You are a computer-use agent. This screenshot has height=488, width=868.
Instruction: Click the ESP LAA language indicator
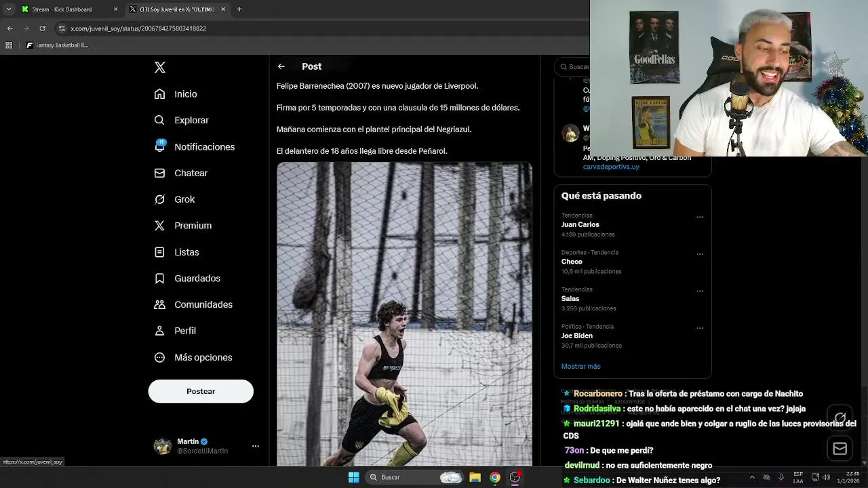(x=798, y=477)
